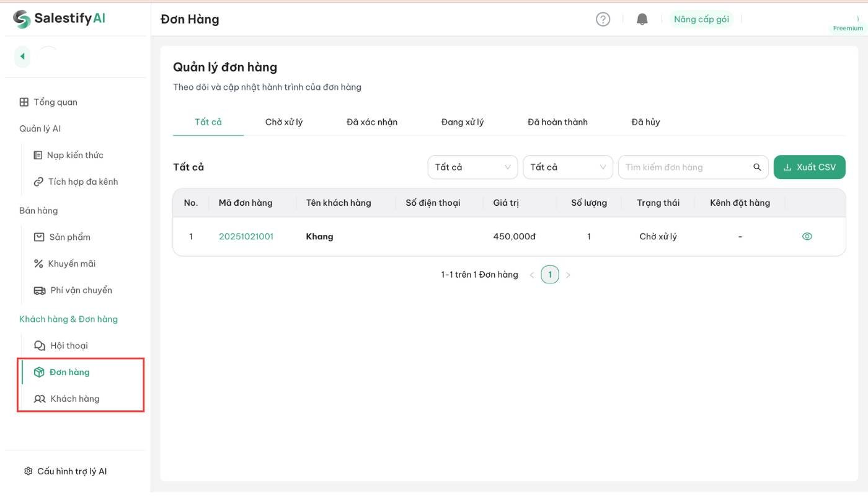Switch to Chờ xử lý tab
Image resolution: width=868 pixels, height=496 pixels.
[x=284, y=122]
